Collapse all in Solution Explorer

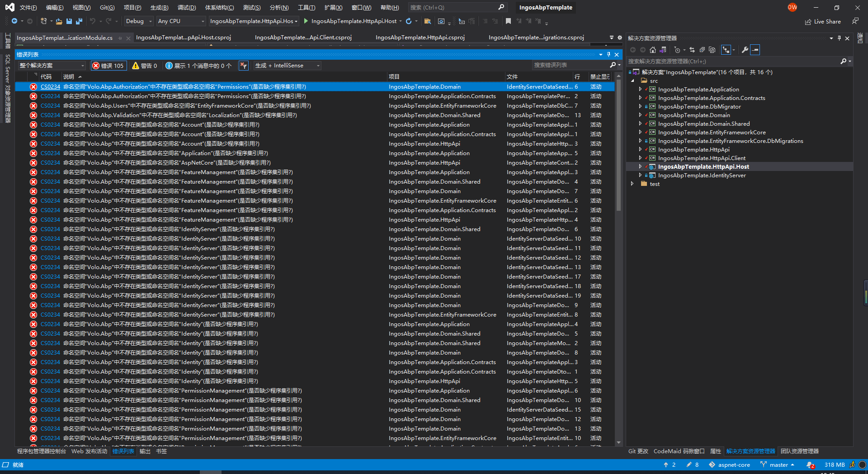702,50
